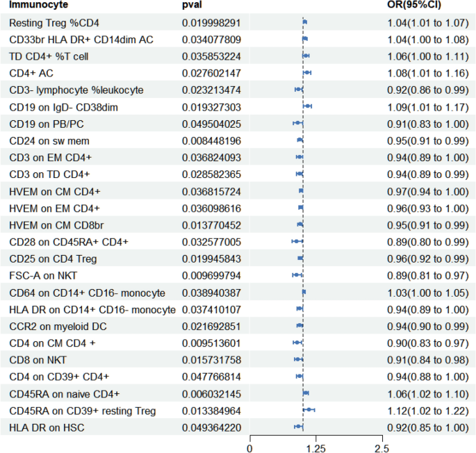Select the HLA DR on HSC label
Viewport: 476px width, 453px height.
click(47, 428)
